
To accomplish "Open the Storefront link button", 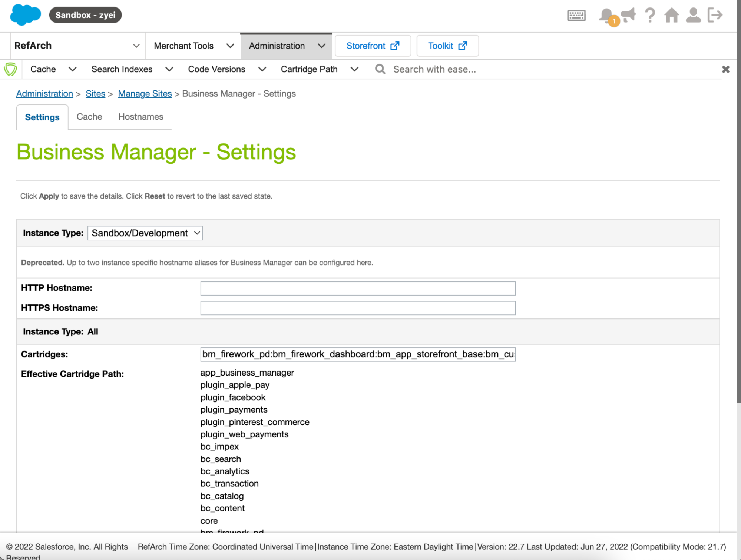I will tap(373, 46).
